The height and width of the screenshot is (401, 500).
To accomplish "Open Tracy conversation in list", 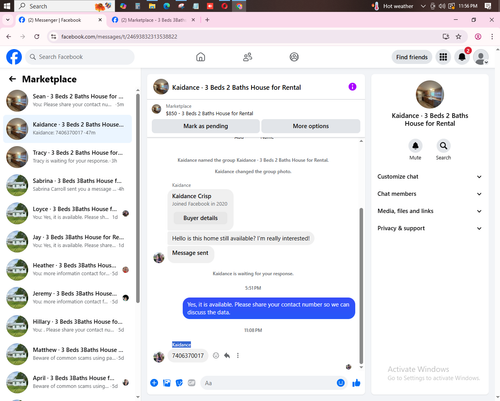I will coord(68,157).
